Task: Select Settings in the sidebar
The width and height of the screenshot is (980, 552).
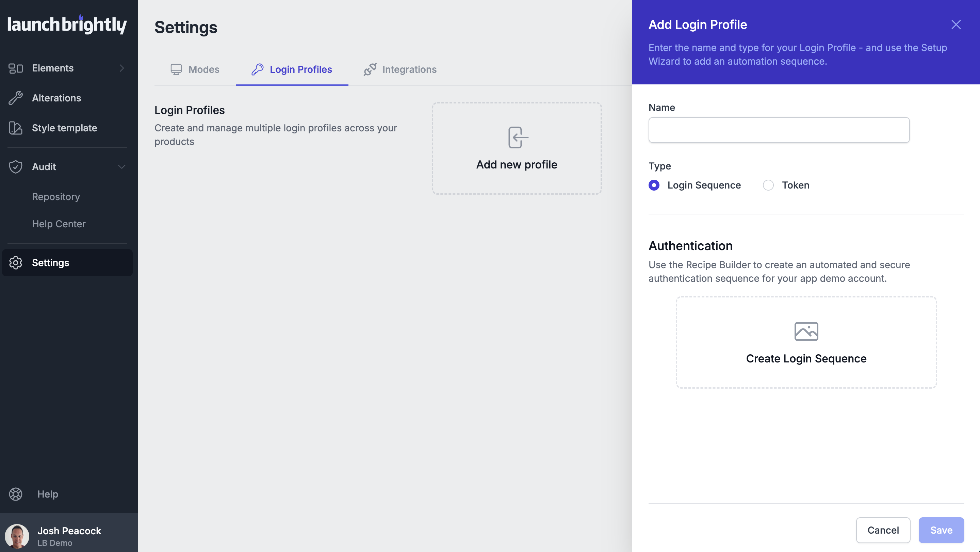Action: point(67,263)
